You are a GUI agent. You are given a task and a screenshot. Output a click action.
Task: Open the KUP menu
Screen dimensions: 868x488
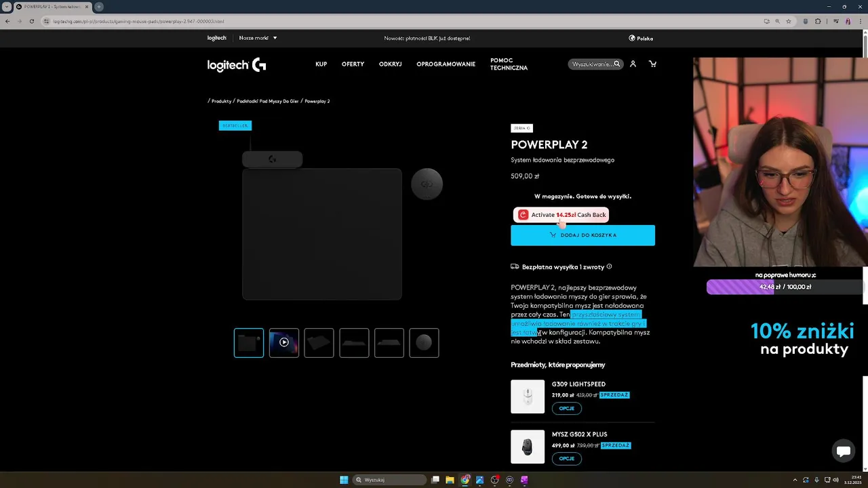(321, 64)
